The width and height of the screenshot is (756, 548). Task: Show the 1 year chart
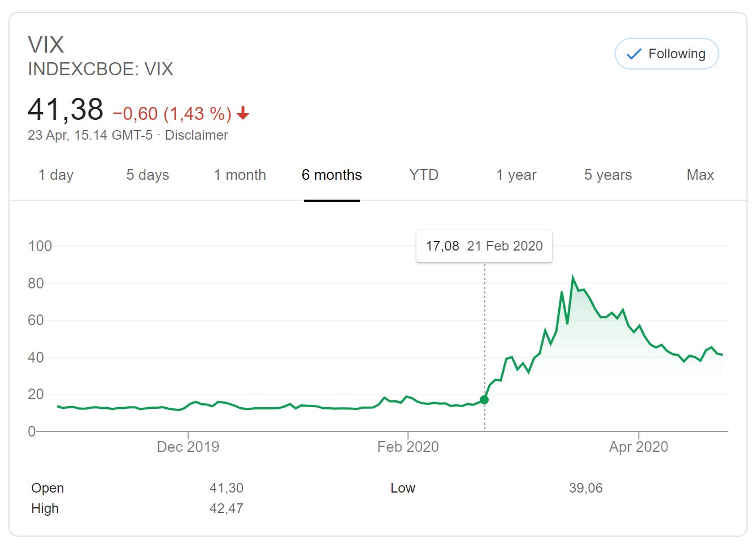516,175
